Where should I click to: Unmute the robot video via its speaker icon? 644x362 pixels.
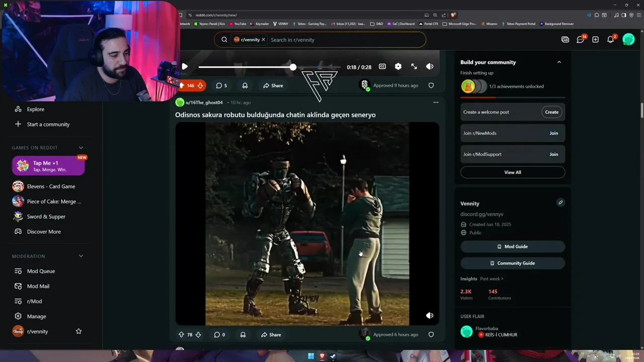[430, 315]
